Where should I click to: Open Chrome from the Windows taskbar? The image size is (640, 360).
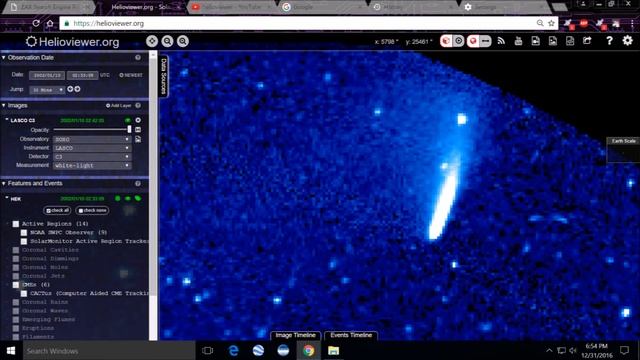[x=309, y=351]
